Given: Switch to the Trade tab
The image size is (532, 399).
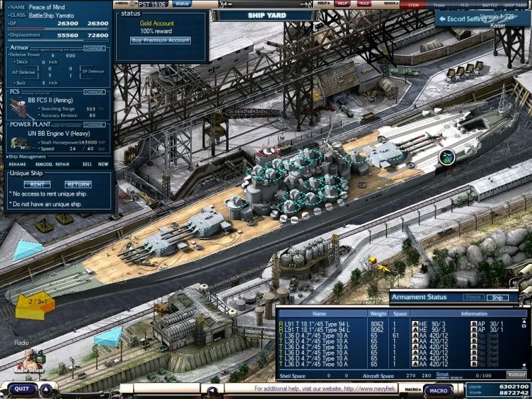Looking at the screenshot, I should point(439,5).
